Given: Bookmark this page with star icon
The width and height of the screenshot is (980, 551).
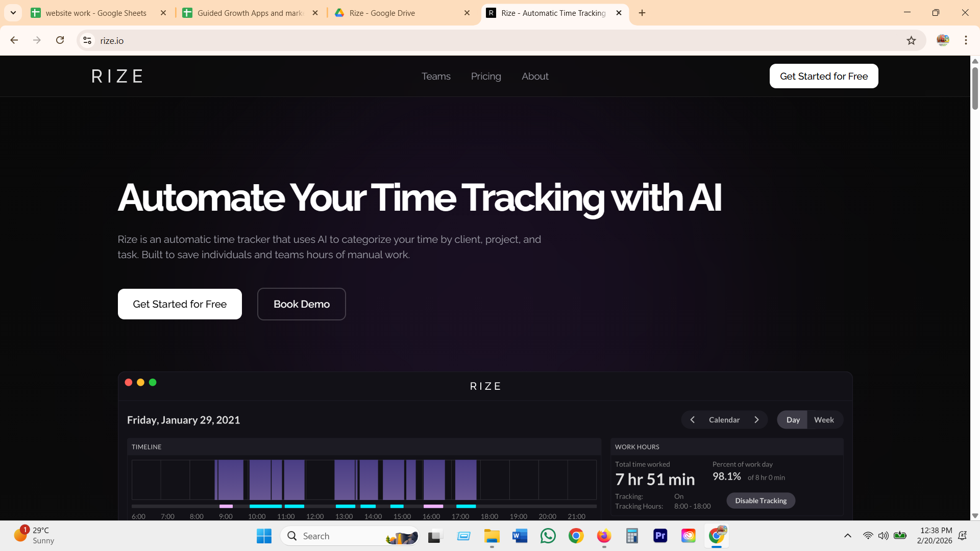Looking at the screenshot, I should click(x=911, y=40).
